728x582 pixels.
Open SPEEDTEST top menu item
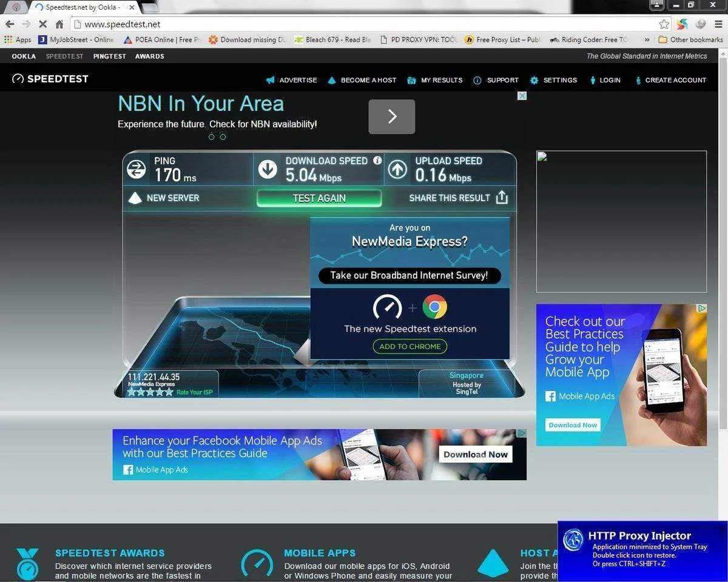pos(64,56)
